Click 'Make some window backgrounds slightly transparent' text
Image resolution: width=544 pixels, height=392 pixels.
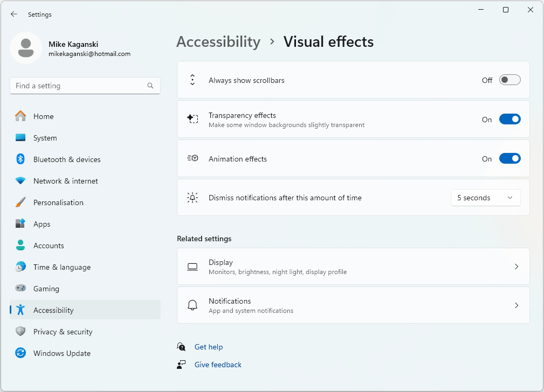point(287,125)
